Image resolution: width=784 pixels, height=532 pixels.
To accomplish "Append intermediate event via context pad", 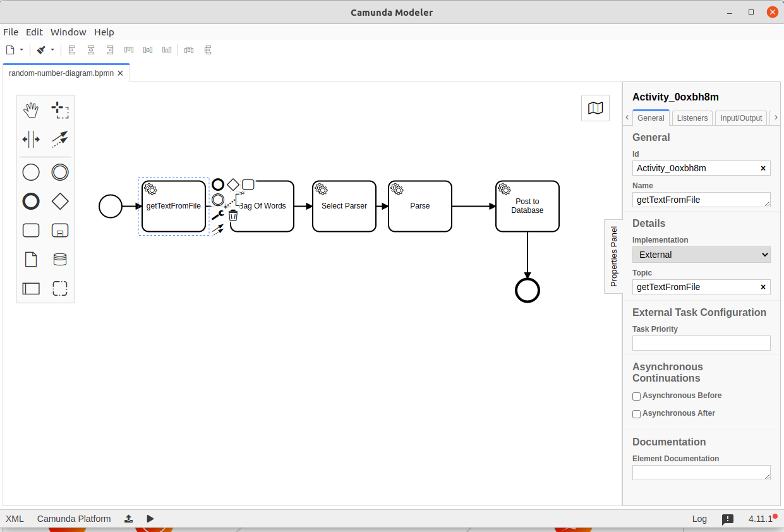I will point(218,200).
